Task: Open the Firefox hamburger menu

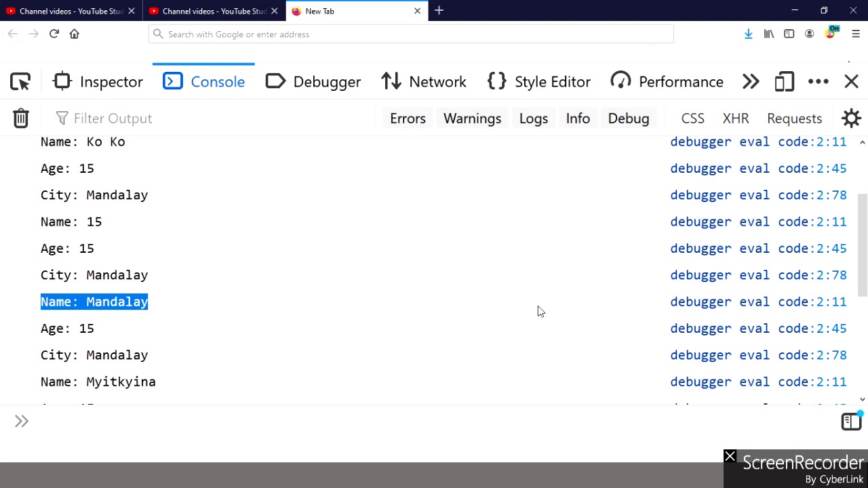Action: coord(856,34)
